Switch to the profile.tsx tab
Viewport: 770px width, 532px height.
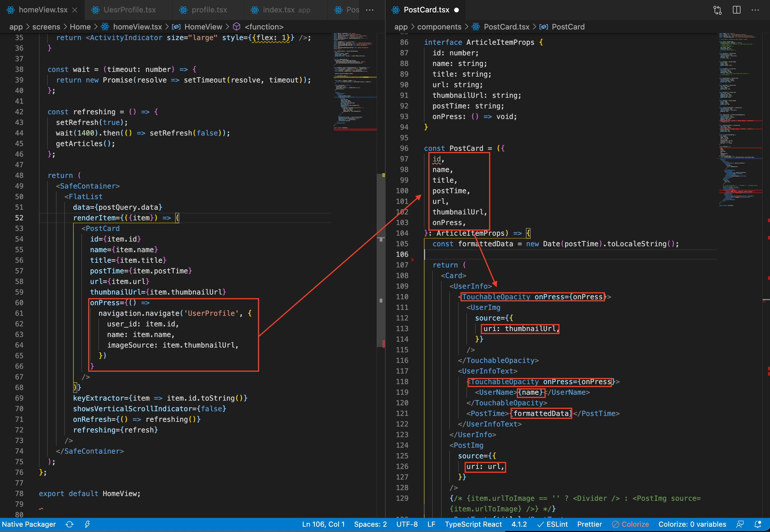click(209, 10)
